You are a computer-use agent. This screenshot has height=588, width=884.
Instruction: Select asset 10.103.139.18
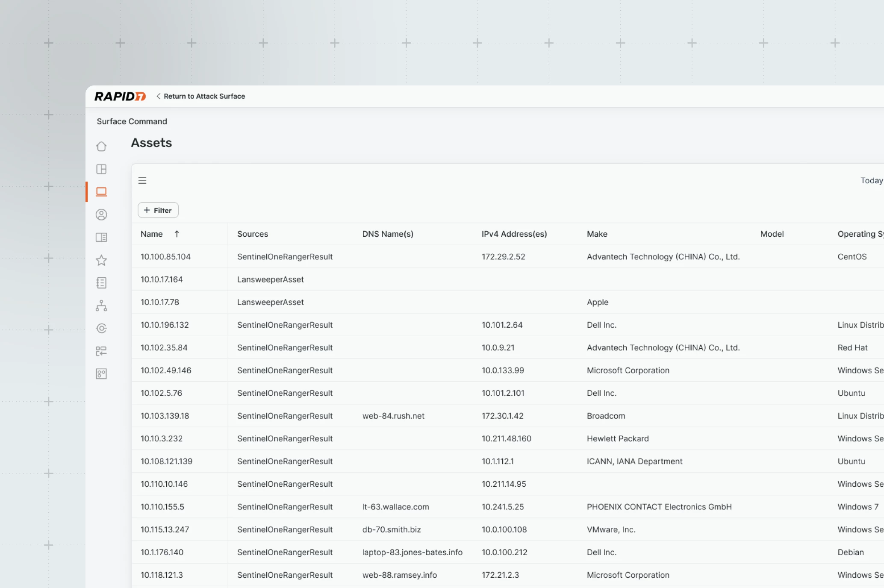(x=165, y=416)
